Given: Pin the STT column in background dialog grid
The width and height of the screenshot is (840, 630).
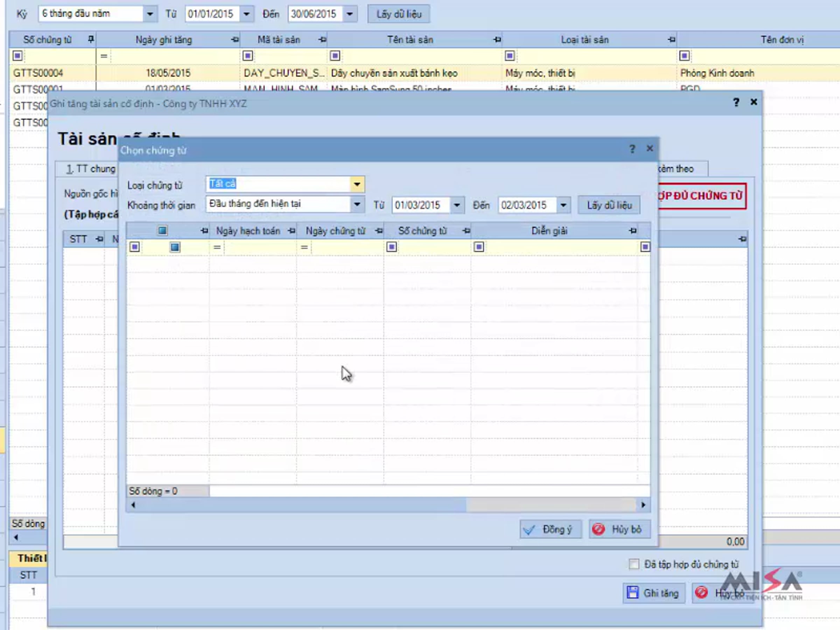Looking at the screenshot, I should [99, 239].
